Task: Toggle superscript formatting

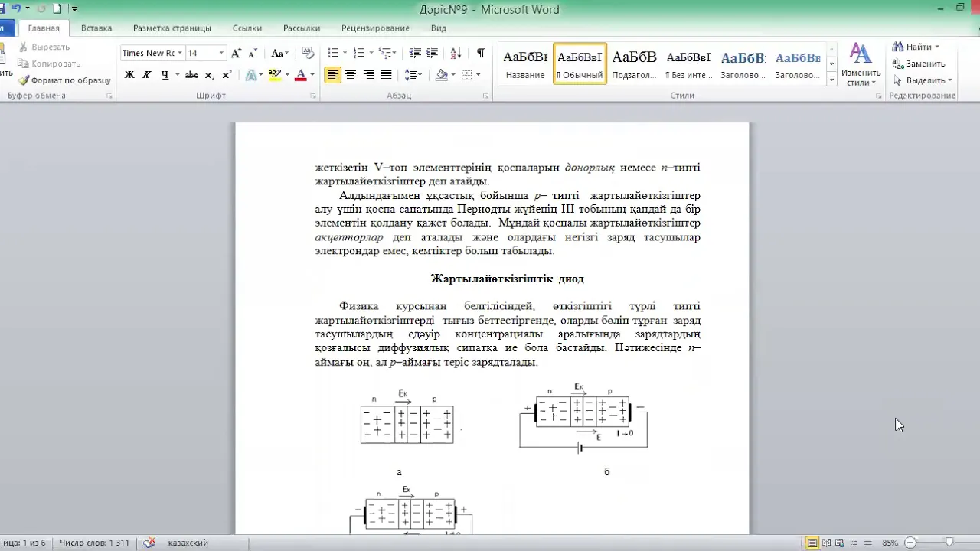Action: [x=227, y=75]
